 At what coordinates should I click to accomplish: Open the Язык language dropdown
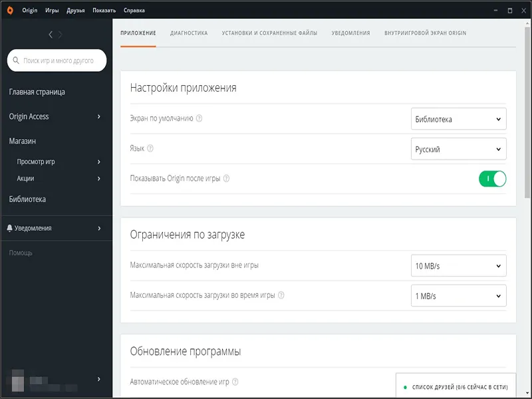pyautogui.click(x=458, y=150)
